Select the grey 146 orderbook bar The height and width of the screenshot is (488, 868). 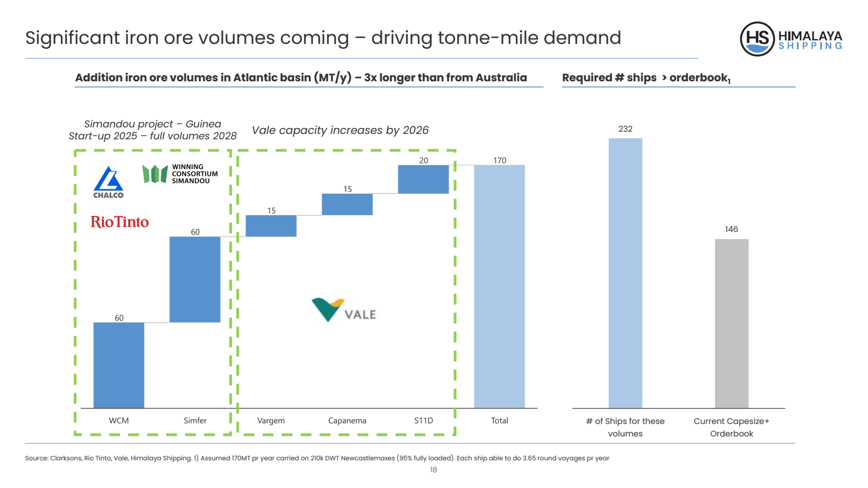coord(732,324)
